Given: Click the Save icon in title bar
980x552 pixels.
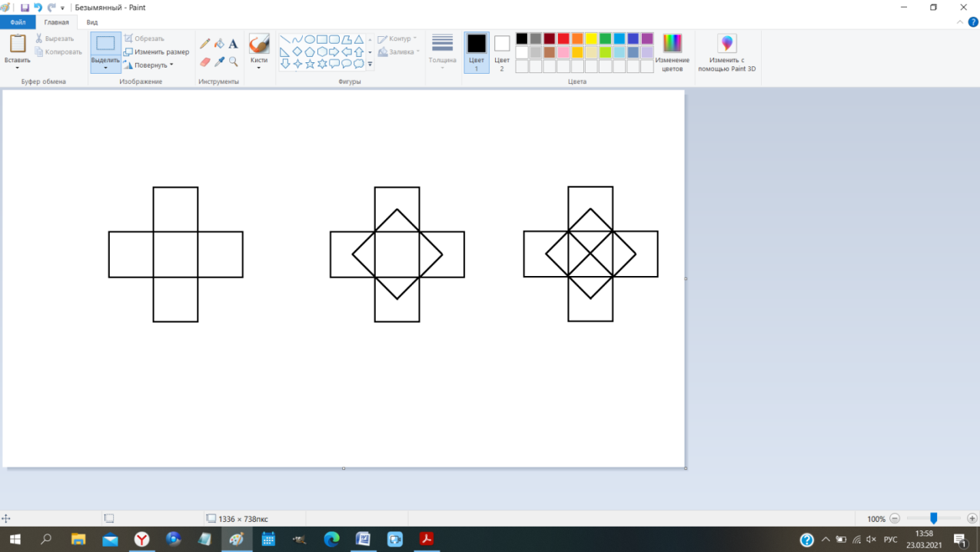Looking at the screenshot, I should tap(25, 8).
